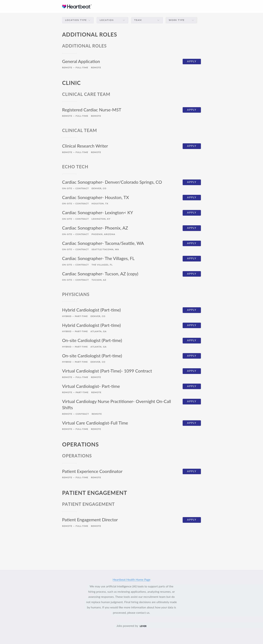Open the Location Type filter dropdown
Viewport: 263px width, 644px height.
(x=78, y=20)
